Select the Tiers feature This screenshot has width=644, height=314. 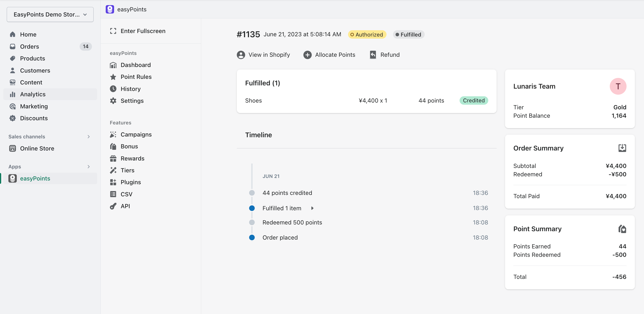[127, 170]
